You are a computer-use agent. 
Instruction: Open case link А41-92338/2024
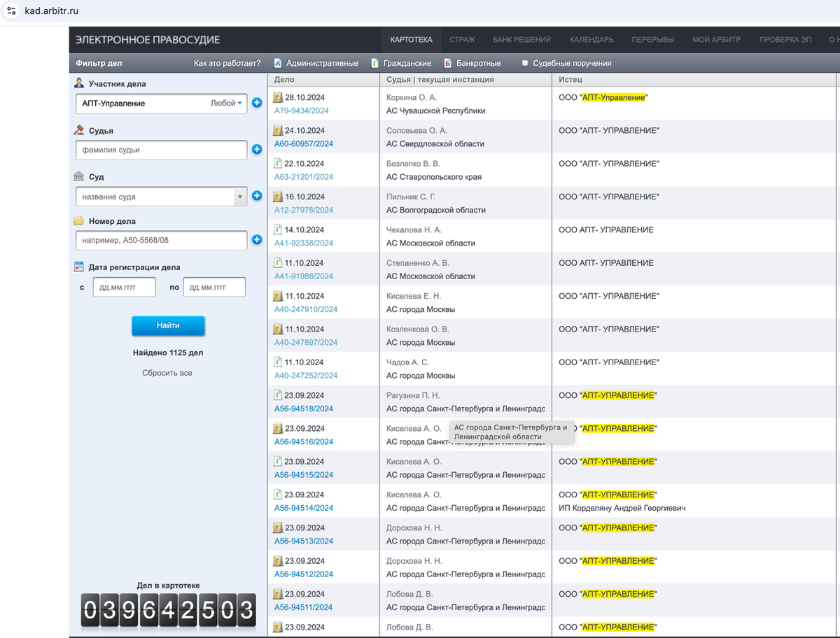coord(304,243)
